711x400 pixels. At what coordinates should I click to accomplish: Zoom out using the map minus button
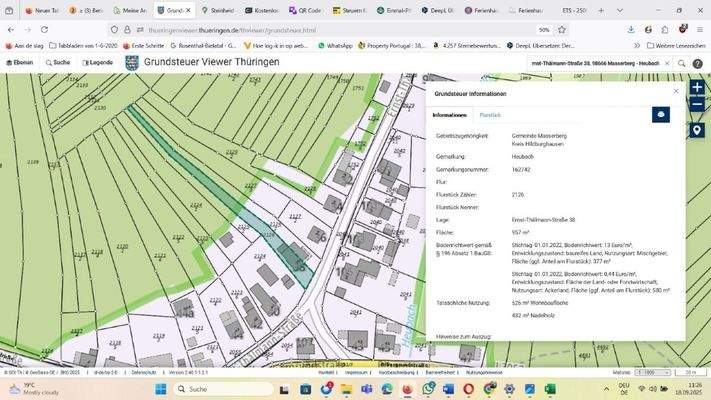(697, 104)
